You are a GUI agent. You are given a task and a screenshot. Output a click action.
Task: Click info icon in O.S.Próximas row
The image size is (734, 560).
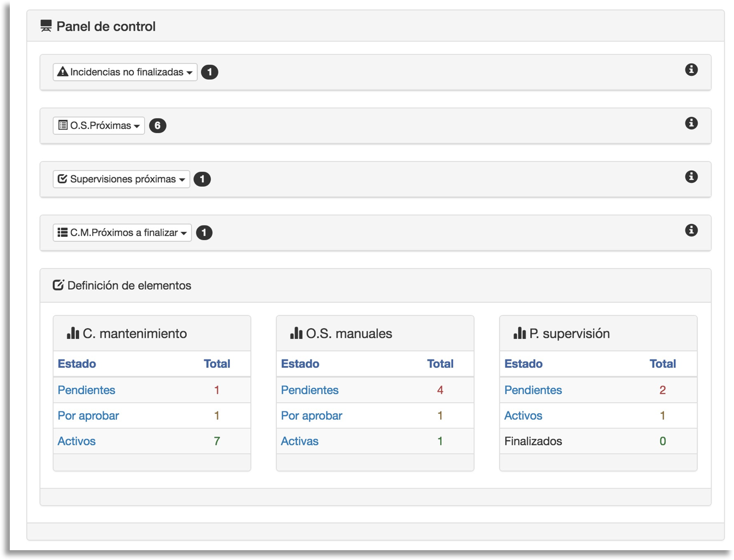point(691,123)
